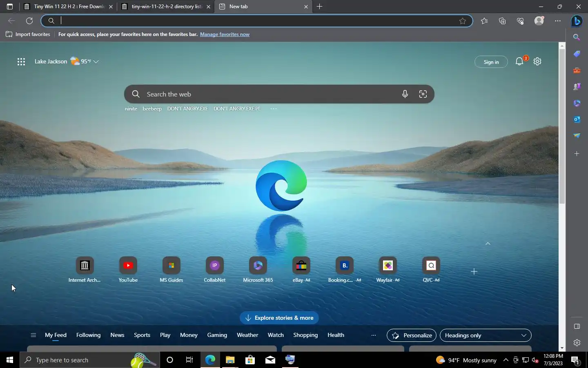Open the feed hamburger menu
Viewport: 588px width, 368px height.
tap(33, 335)
